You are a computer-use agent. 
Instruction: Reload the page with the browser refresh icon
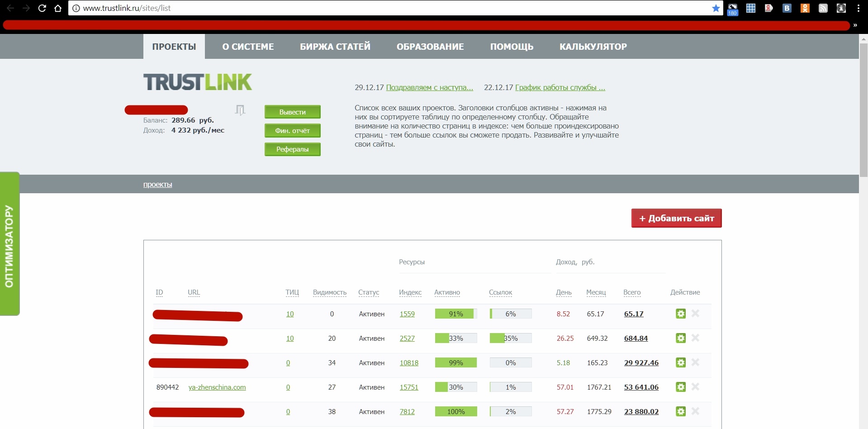[42, 8]
